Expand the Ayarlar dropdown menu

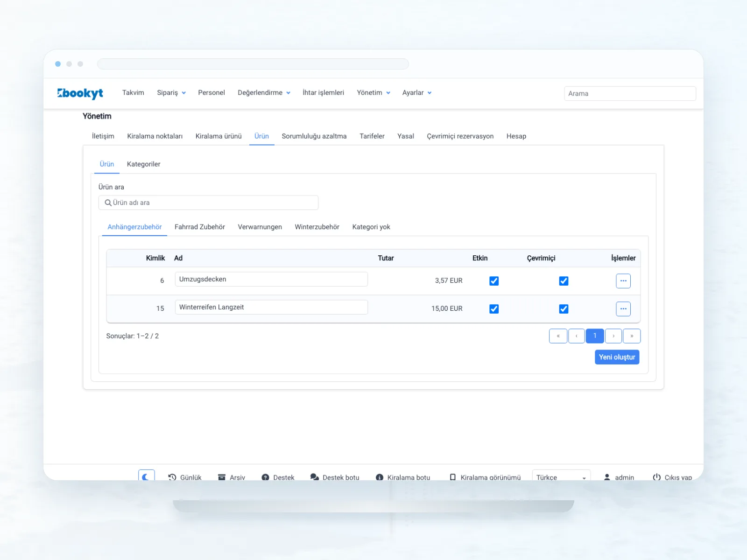coord(417,93)
